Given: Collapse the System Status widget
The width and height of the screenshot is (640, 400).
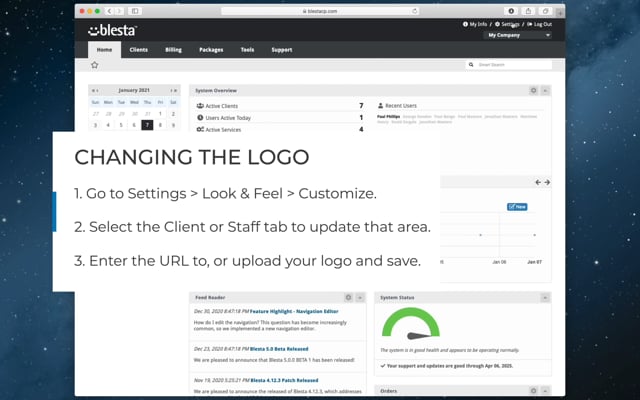Looking at the screenshot, I should click(x=546, y=297).
